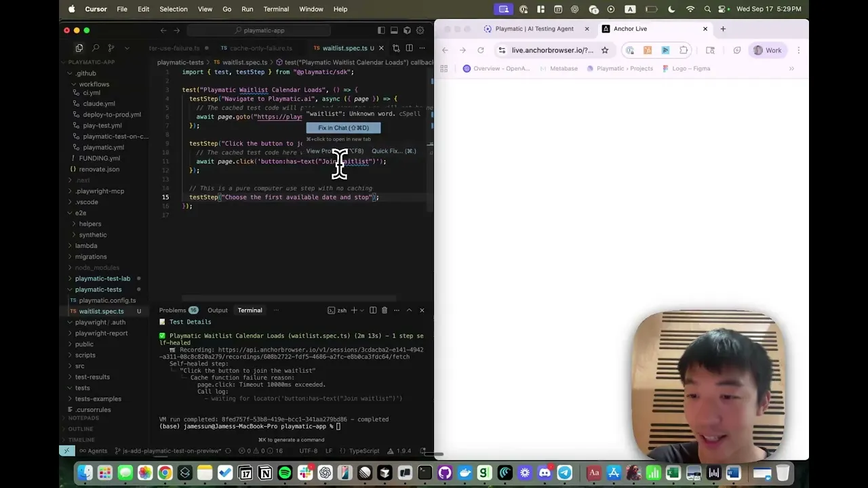Open .cursorrules file in explorer
The width and height of the screenshot is (868, 488).
coord(93,410)
